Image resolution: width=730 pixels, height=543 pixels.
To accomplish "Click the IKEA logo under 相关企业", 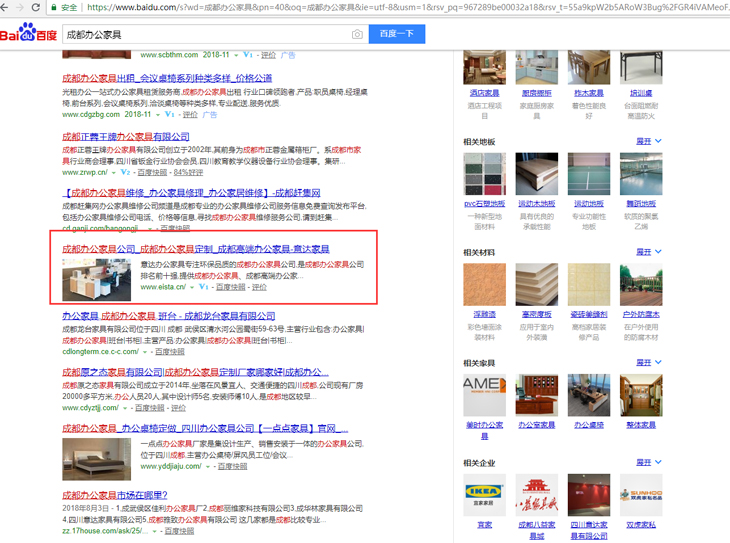I will [x=484, y=496].
